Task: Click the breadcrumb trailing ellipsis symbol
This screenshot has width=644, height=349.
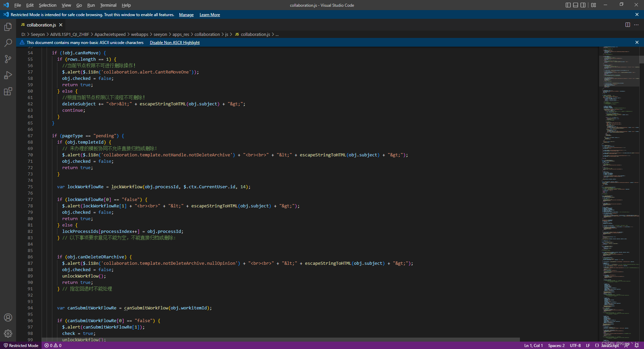Action: 277,34
